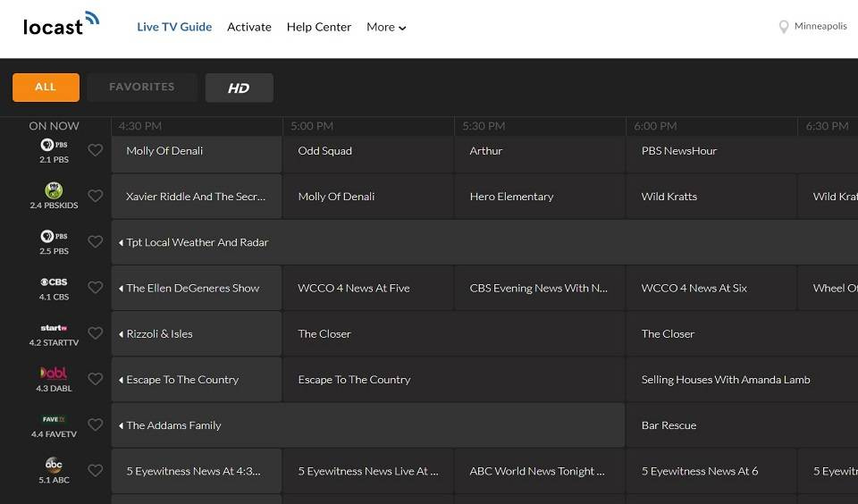This screenshot has height=504, width=858.
Task: Open Escape To The Country at 5:00 PM
Action: [x=454, y=379]
